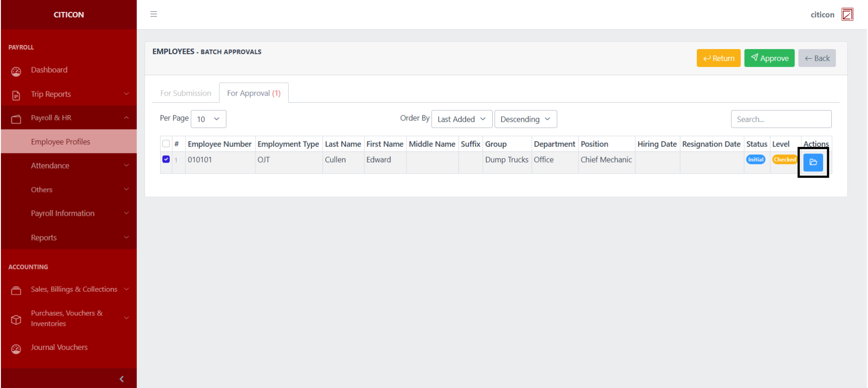Expand the Attendance submenu
The height and width of the screenshot is (388, 868).
(69, 166)
